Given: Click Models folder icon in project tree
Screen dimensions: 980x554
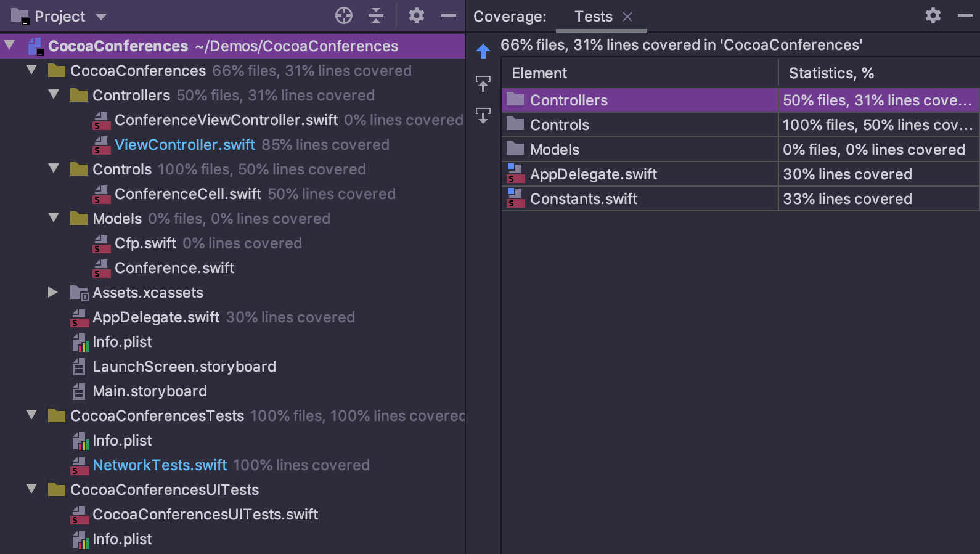Looking at the screenshot, I should (79, 218).
